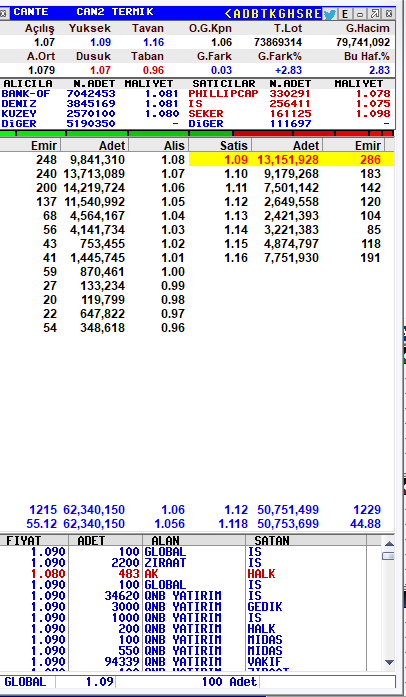406x697 pixels.
Task: Maximize the CANTE depth window
Action: click(374, 14)
